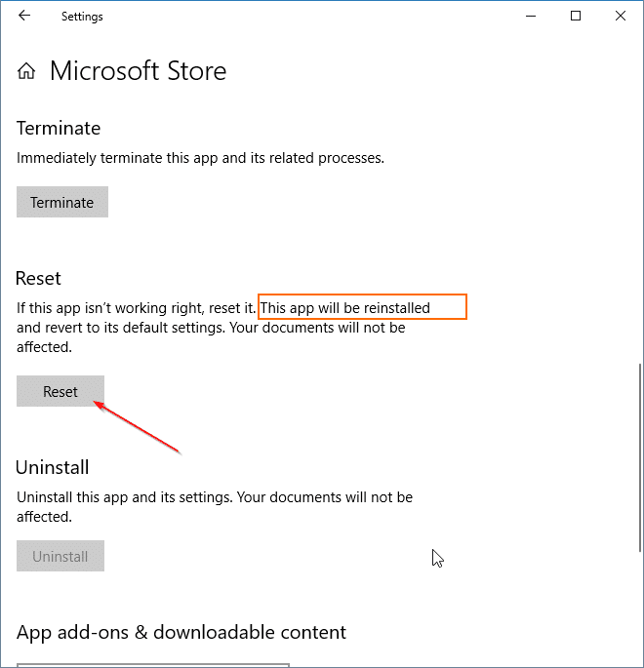Click the Reset button
Viewport: 644px width, 668px height.
click(x=60, y=391)
